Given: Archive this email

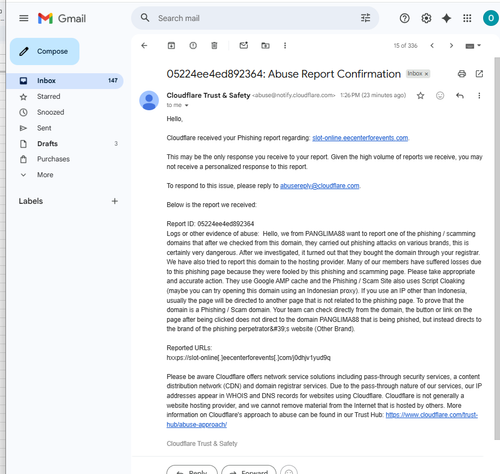Looking at the screenshot, I should pyautogui.click(x=171, y=46).
